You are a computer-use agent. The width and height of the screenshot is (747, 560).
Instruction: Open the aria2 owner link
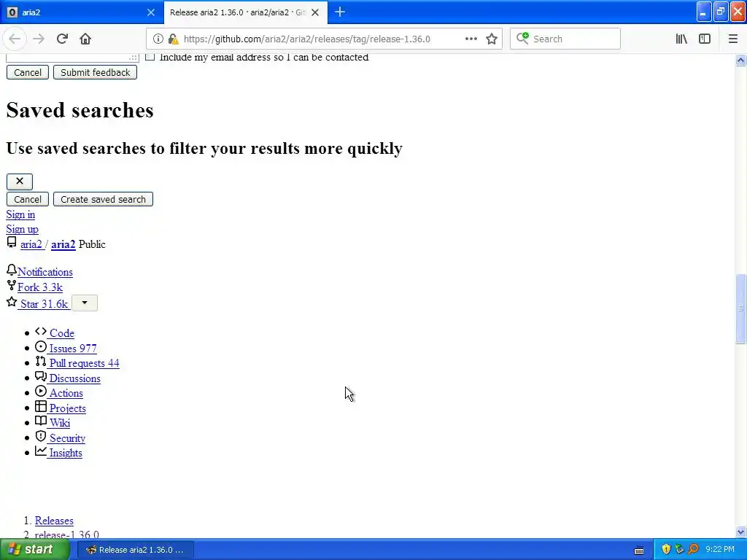click(31, 245)
